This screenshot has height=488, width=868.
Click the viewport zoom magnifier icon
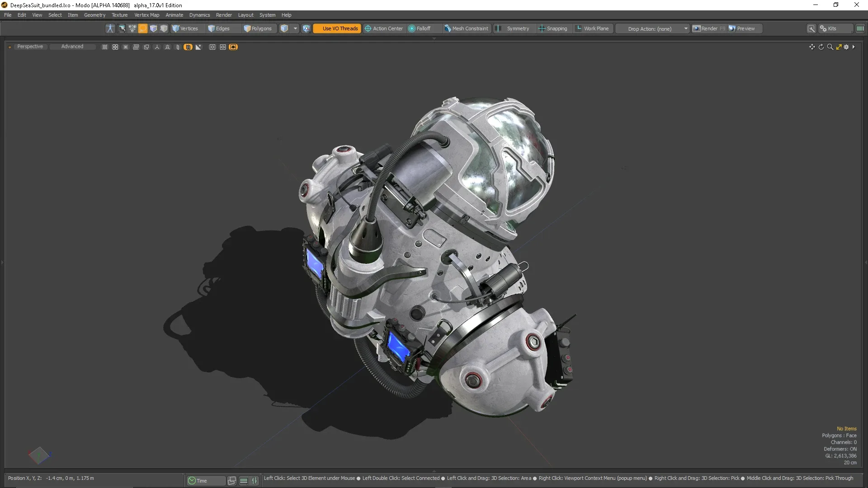[x=830, y=47]
